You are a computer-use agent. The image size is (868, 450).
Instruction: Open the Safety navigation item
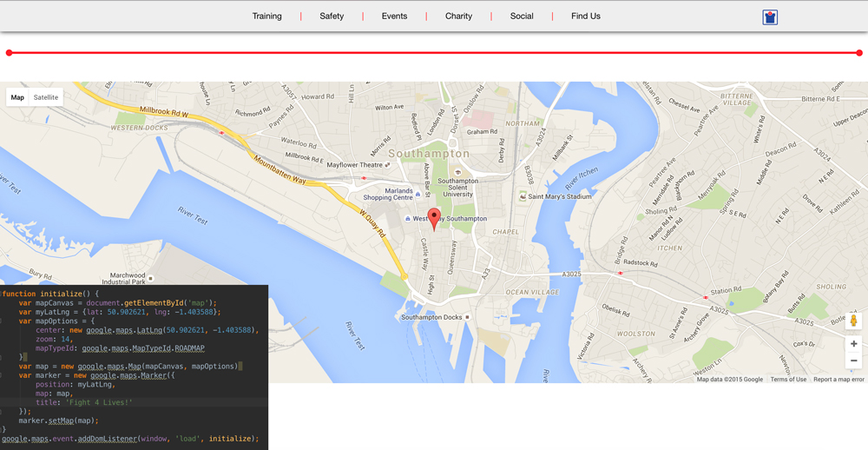coord(332,17)
